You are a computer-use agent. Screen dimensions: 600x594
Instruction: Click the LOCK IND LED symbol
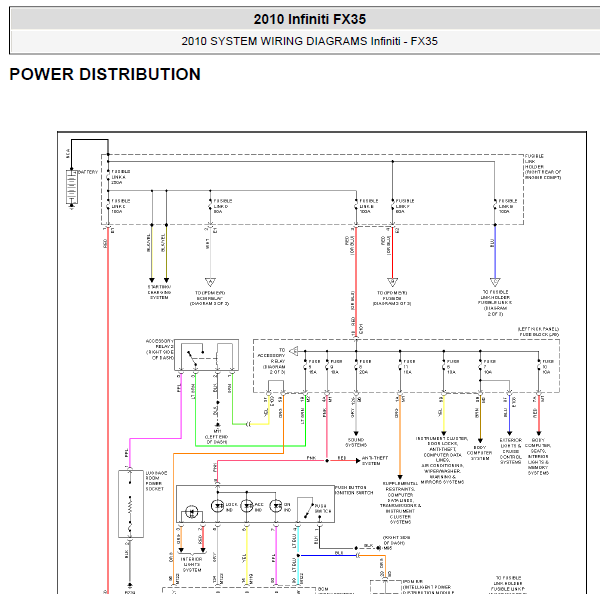pos(217,506)
